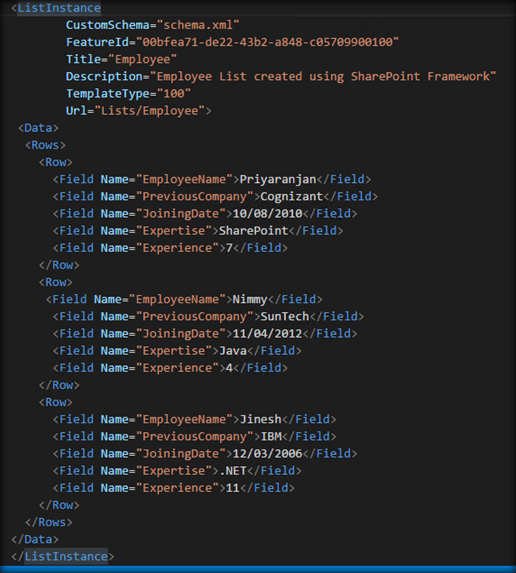Click the schema.xml attribute value
Image resolution: width=516 pixels, height=573 pixels.
198,25
